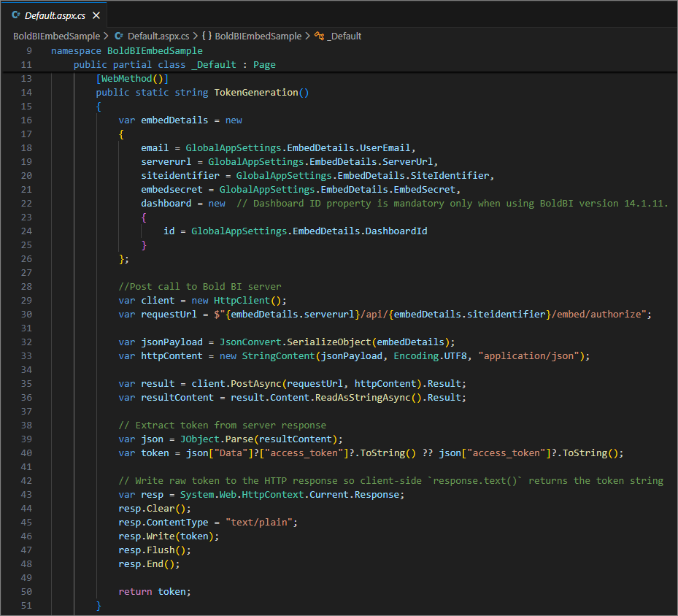The image size is (678, 616).
Task: Jump to the sticky partial class _Default line
Action: (x=174, y=65)
